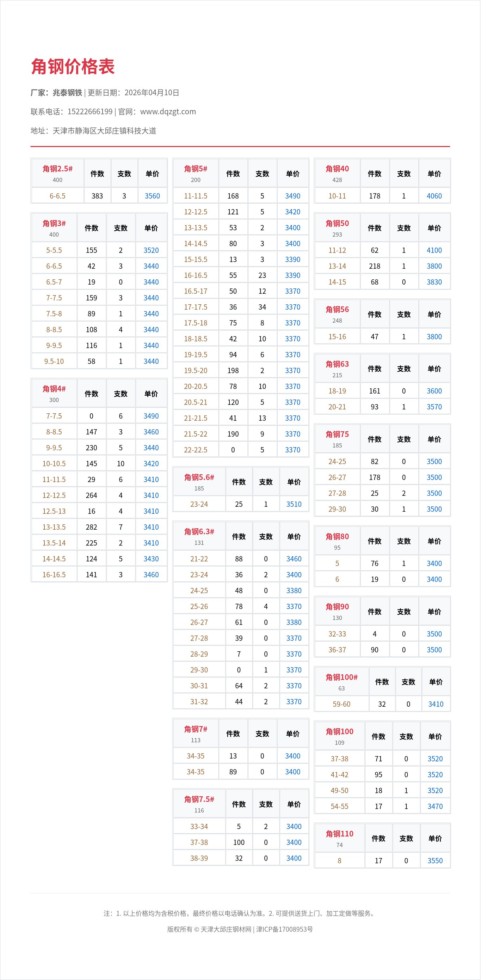
Task: Click price 3570 in 角钢63 20-21 row
Action: click(434, 407)
